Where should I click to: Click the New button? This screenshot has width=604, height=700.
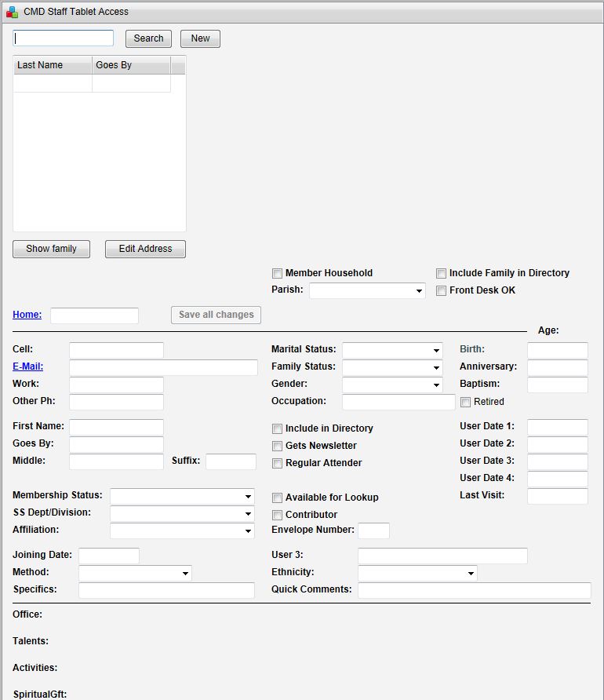pos(200,38)
